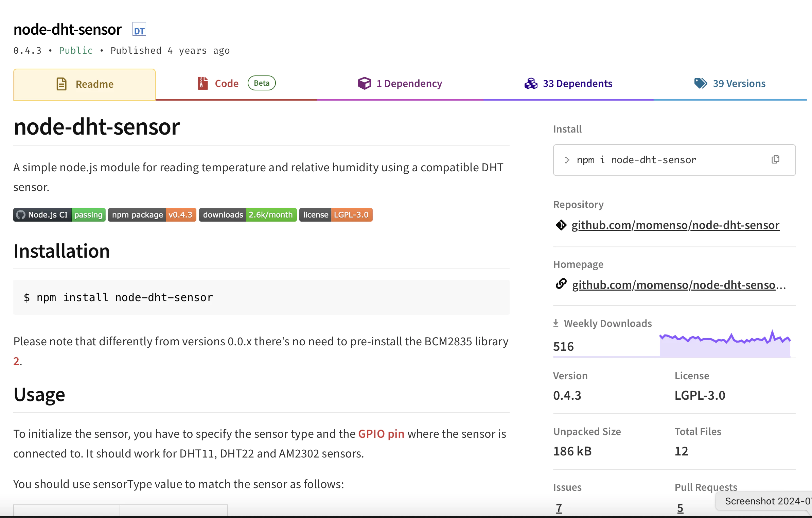This screenshot has height=518, width=812.
Task: Click the Readme document icon
Action: coord(61,84)
